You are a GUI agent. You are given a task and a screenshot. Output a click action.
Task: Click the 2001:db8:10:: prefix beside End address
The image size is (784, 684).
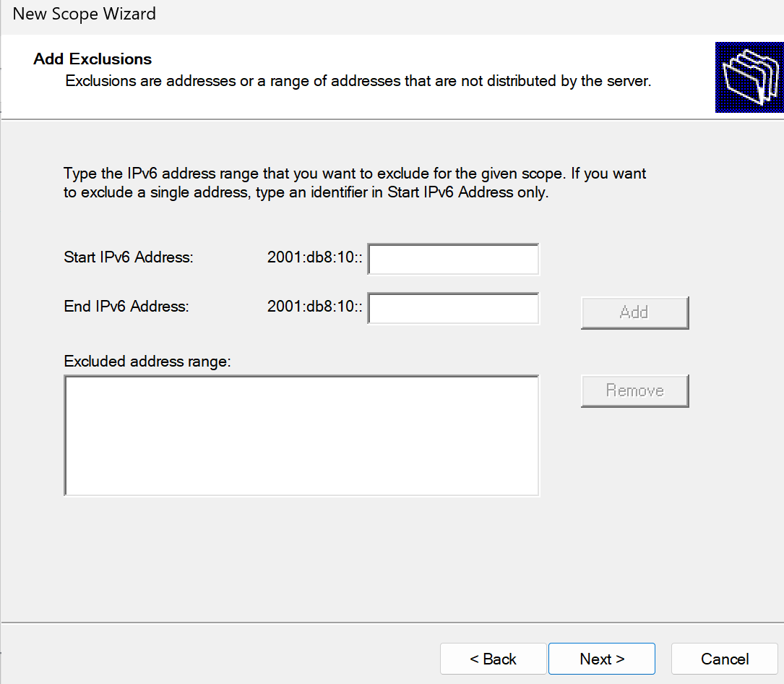pos(314,307)
